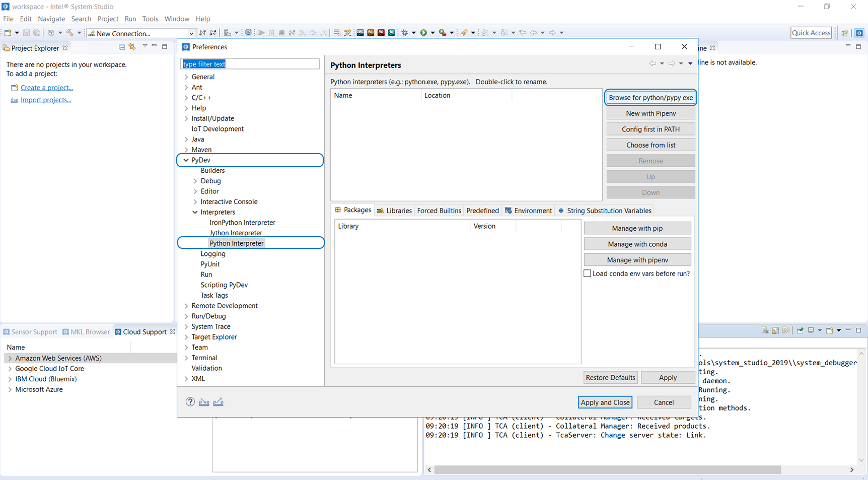Image resolution: width=868 pixels, height=480 pixels.
Task: Expand Amazon Web Services (AWS) row
Action: (10, 358)
